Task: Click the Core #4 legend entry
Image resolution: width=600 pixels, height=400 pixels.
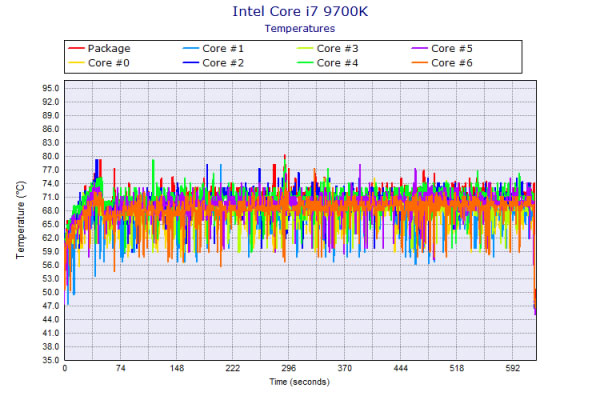Action: coord(328,63)
